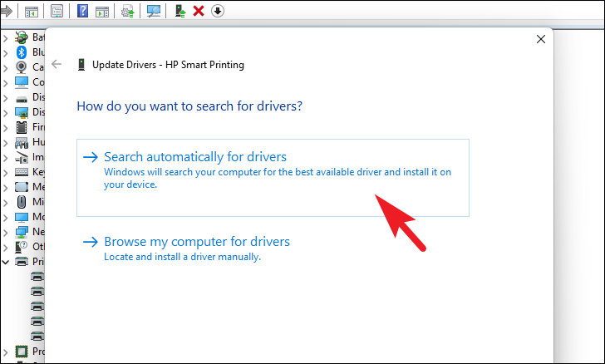This screenshot has height=364, width=605.
Task: Select the Mice mouse icon in tree
Action: 22,202
